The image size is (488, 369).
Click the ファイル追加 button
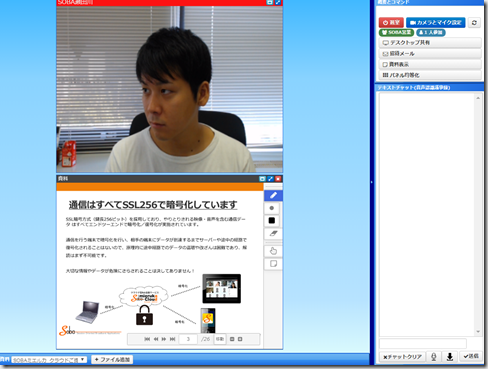[x=112, y=360]
